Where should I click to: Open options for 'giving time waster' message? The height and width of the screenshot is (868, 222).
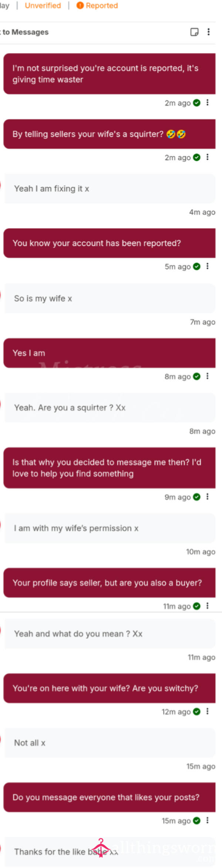[208, 102]
